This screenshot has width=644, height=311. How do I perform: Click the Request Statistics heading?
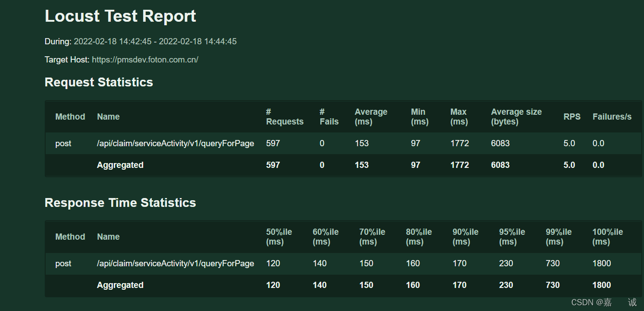click(99, 82)
